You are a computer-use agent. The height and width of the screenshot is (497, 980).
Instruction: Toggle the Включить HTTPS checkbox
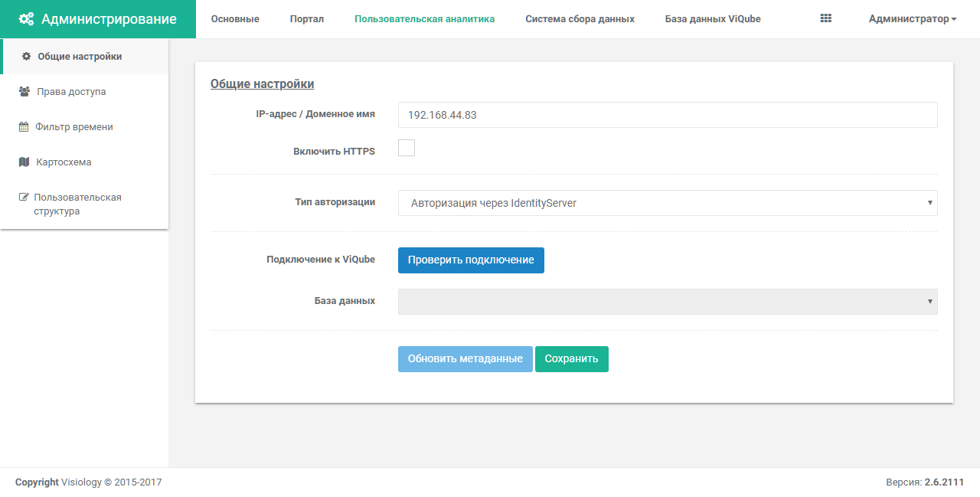pos(407,148)
